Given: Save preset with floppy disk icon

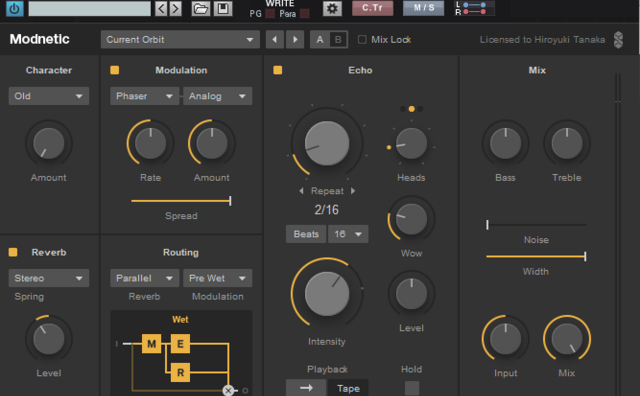Looking at the screenshot, I should tap(223, 9).
